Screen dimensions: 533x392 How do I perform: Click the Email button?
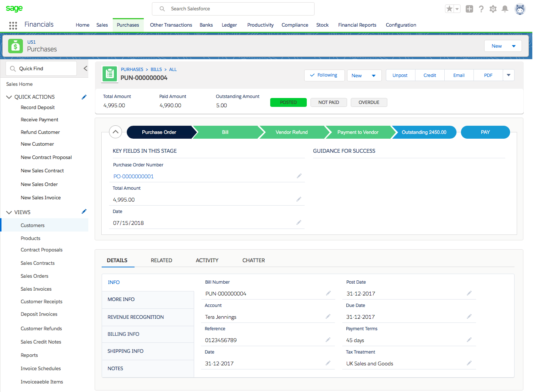pos(459,75)
